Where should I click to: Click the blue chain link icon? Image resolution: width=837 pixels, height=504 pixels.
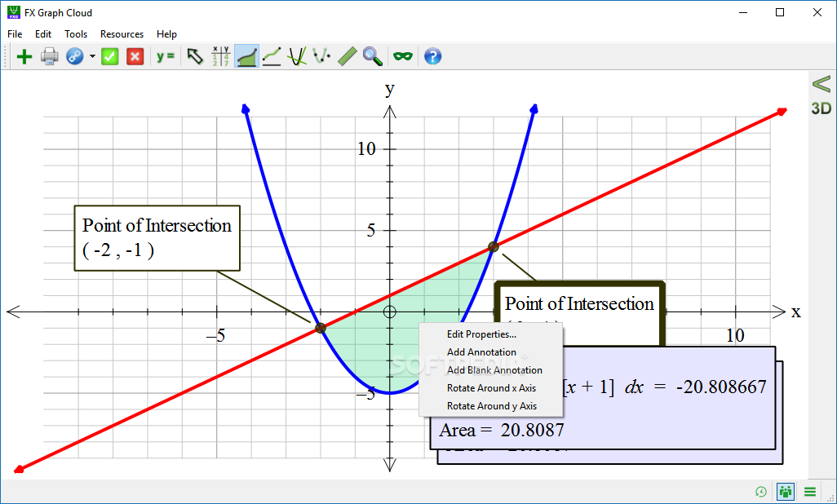click(x=75, y=56)
